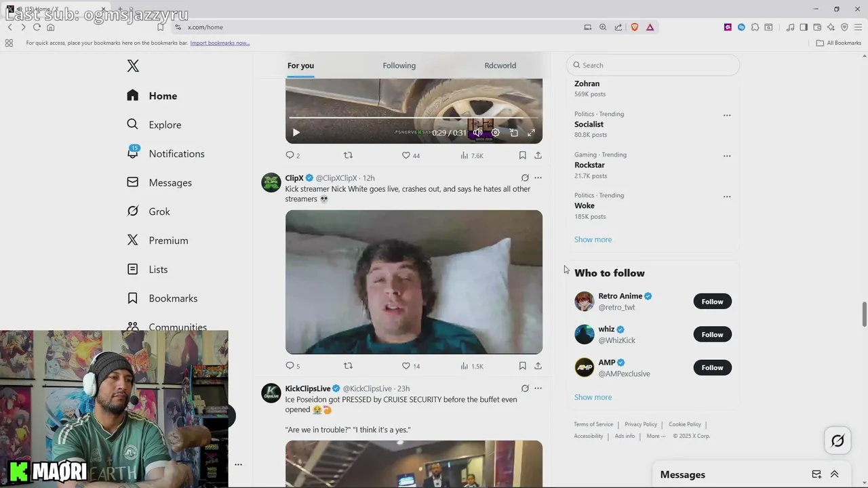Open ClipX profile avatar
Image resolution: width=868 pixels, height=488 pixels.
click(x=271, y=182)
